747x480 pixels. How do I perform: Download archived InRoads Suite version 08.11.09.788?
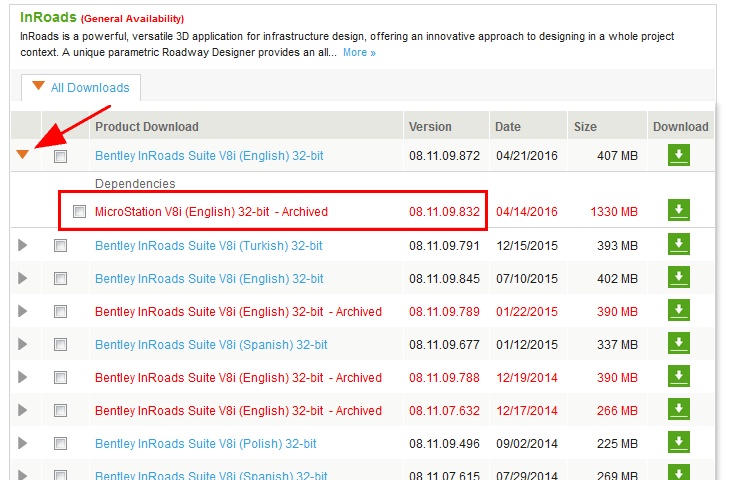pyautogui.click(x=678, y=376)
